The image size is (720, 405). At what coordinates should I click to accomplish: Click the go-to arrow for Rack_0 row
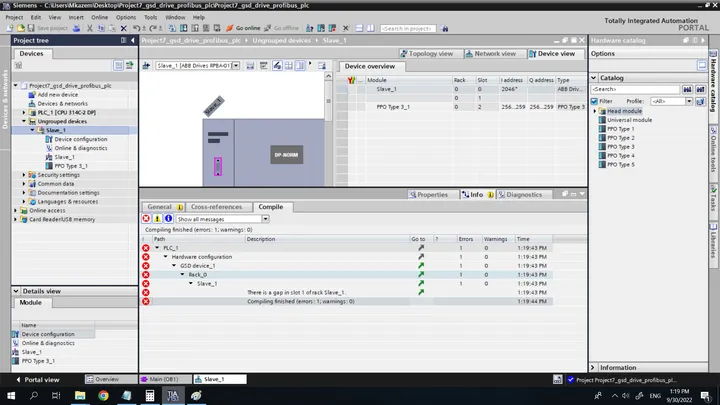coord(421,275)
